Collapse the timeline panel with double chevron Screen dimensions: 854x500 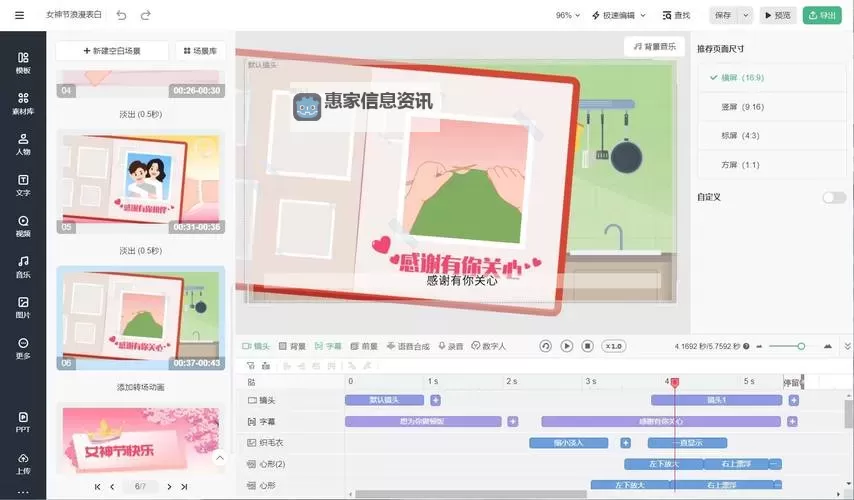847,346
